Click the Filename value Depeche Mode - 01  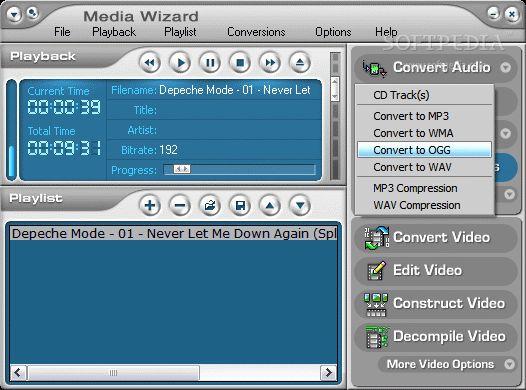235,90
